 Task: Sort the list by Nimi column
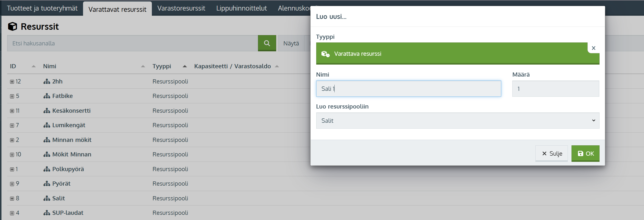[x=49, y=66]
